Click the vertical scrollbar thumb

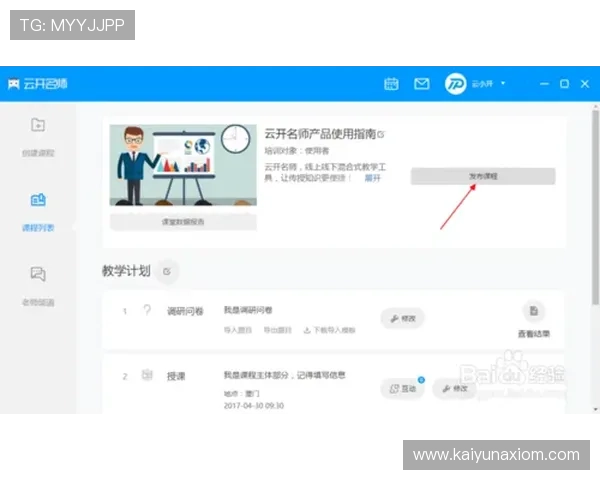click(595, 207)
